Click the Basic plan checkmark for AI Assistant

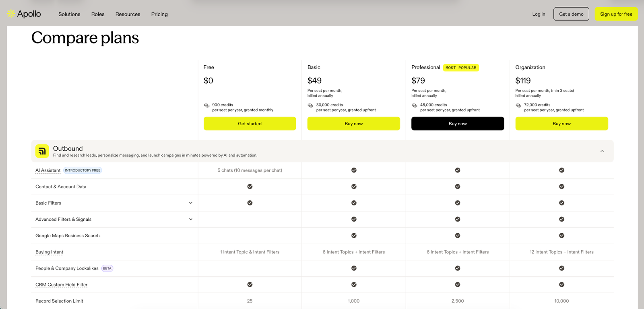tap(354, 170)
